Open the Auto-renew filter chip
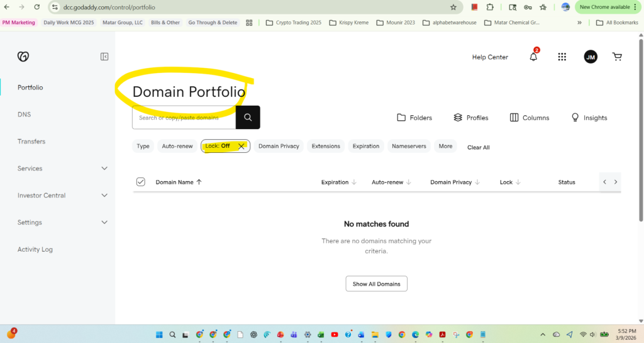 click(x=177, y=146)
